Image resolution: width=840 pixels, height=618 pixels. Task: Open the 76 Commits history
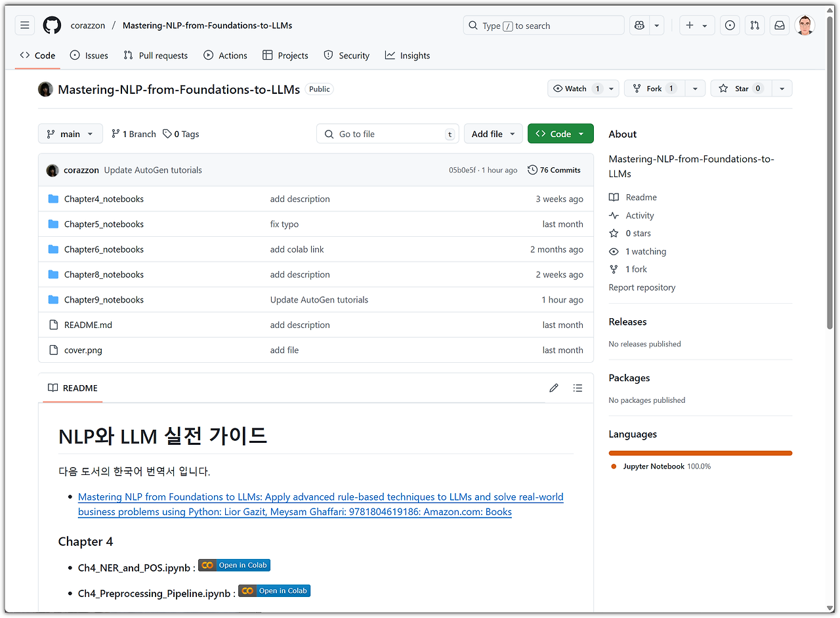[555, 170]
